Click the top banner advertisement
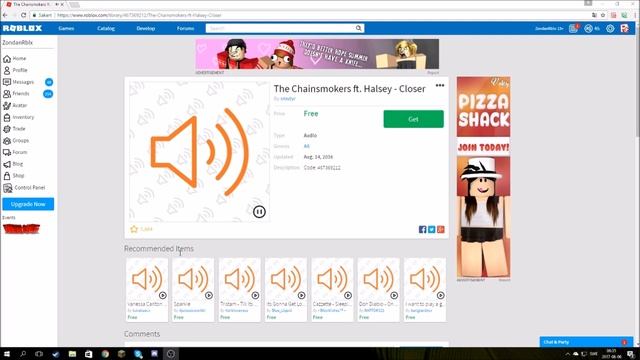640x360 pixels. 317,54
